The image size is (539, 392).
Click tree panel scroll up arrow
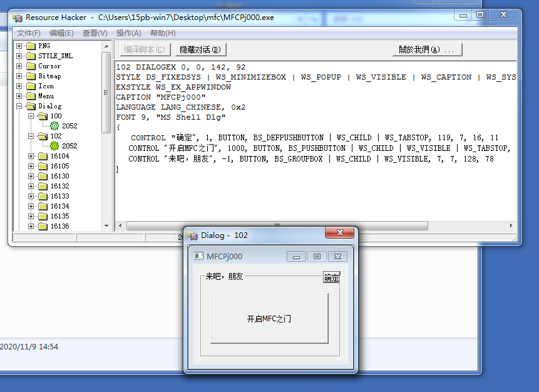106,46
